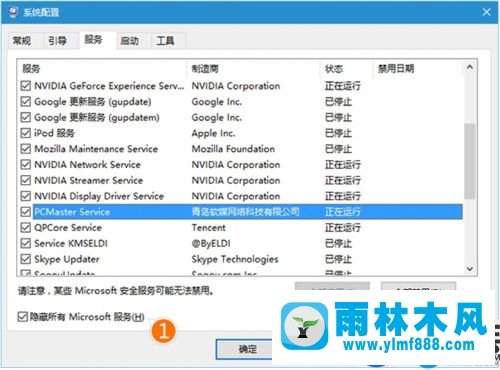Click the services list scrollbar thumb
The width and height of the screenshot is (500, 370).
[x=470, y=161]
